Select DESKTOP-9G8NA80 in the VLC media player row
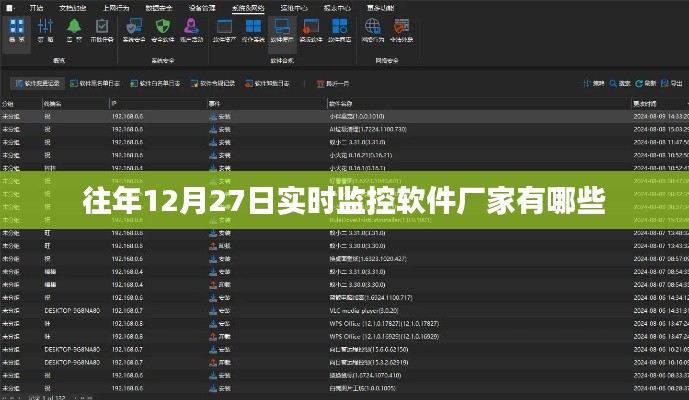This screenshot has width=689, height=400. [x=72, y=311]
